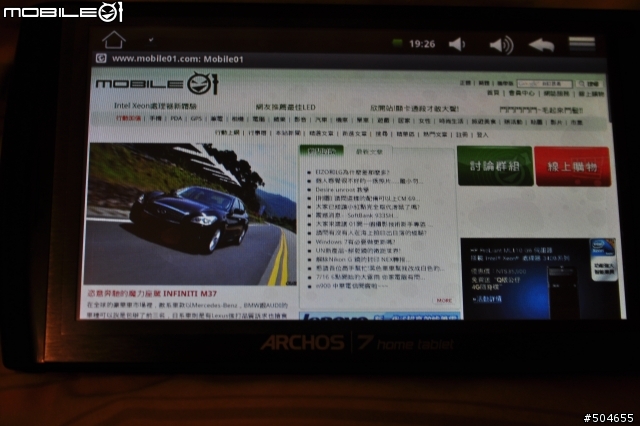Click the red MORE link below the topic list

point(444,300)
